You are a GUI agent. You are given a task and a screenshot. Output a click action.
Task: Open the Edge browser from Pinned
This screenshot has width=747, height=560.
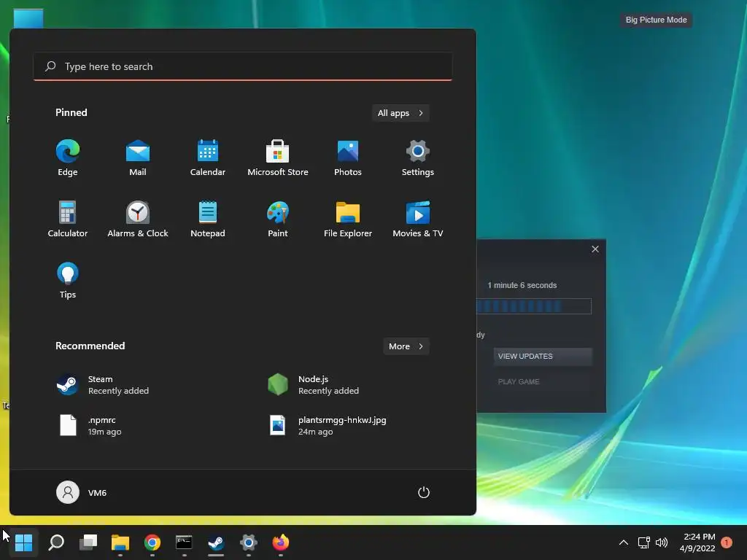[x=68, y=158]
